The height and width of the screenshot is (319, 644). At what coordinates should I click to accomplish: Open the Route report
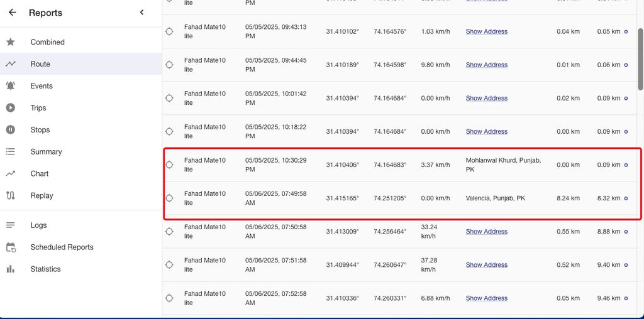[40, 64]
